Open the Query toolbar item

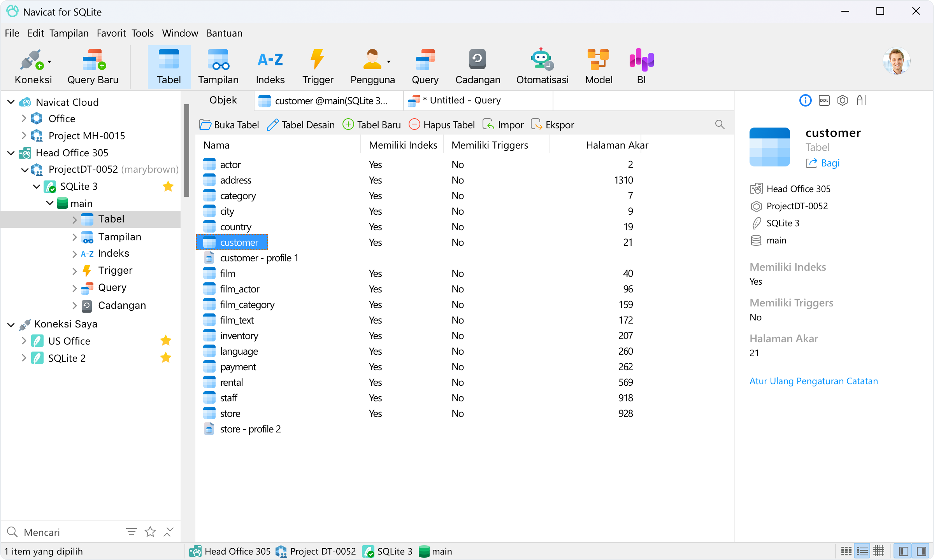point(425,67)
